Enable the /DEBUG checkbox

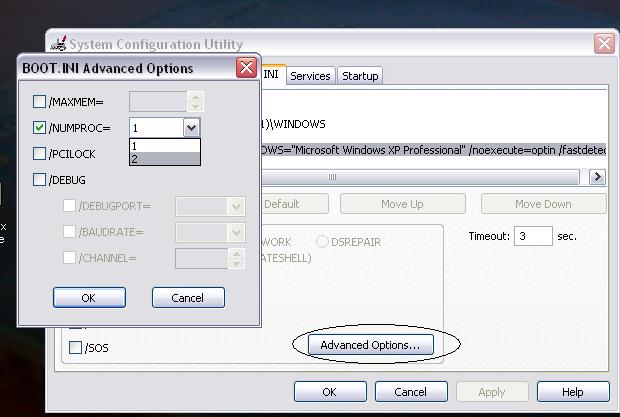[39, 180]
